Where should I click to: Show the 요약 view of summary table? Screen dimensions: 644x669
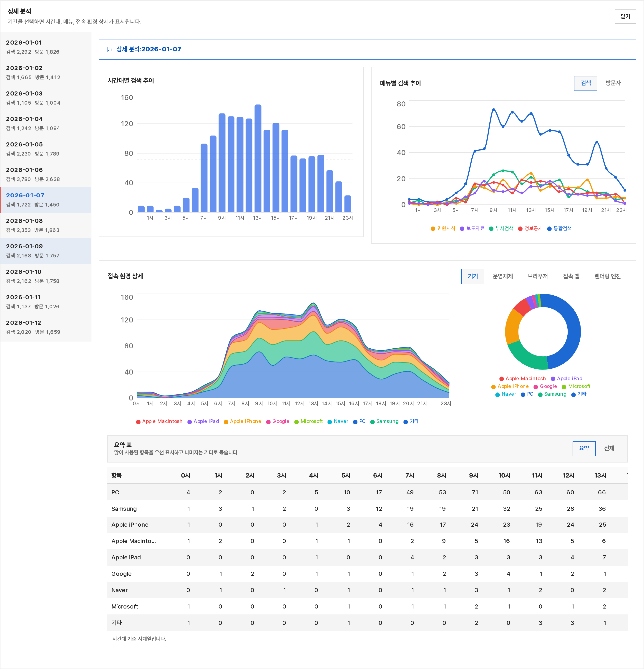[x=584, y=448]
